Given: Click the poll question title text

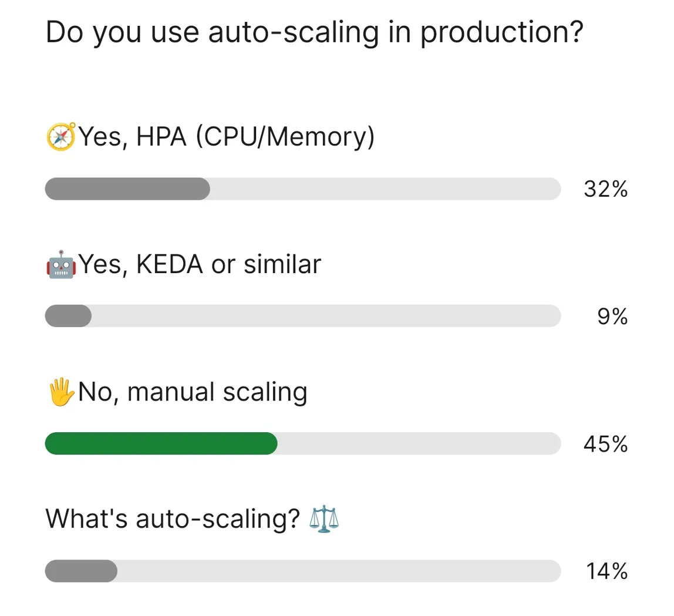Looking at the screenshot, I should click(314, 32).
